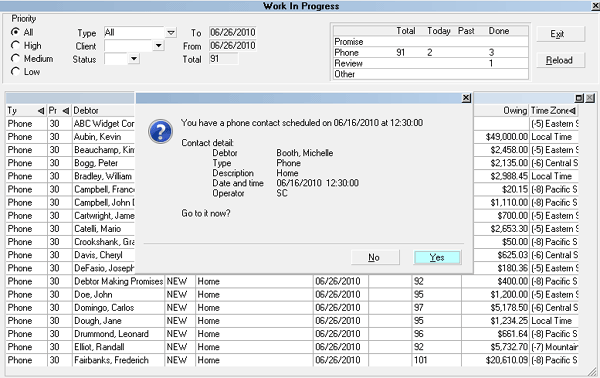Select the All priority radio button

15,32
